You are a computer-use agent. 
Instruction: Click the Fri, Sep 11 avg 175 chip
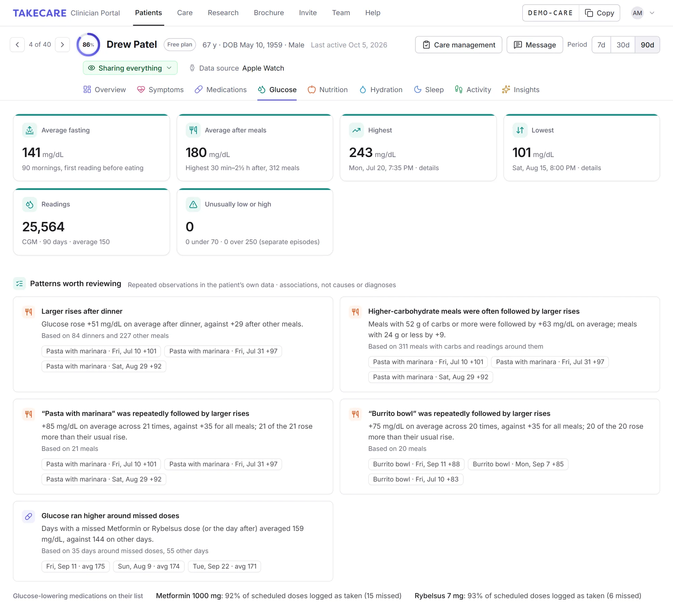click(75, 566)
